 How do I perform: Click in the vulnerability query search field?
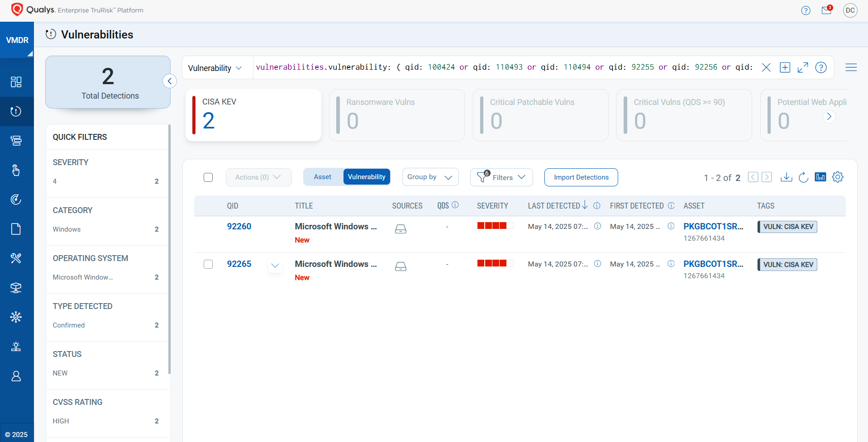(504, 67)
